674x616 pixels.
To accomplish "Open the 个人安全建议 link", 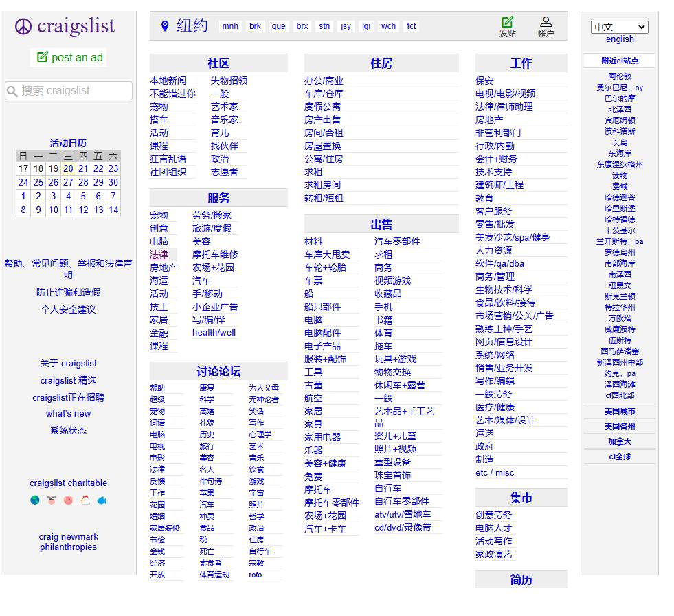I will (68, 310).
